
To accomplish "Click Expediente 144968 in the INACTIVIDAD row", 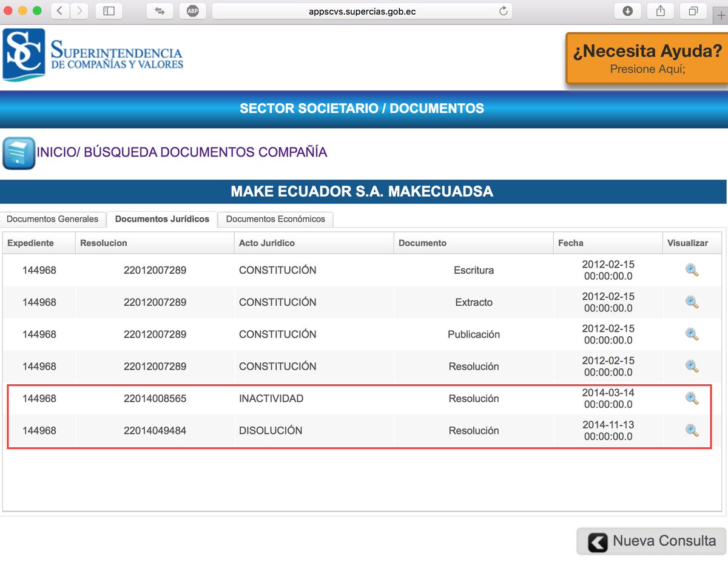I will (x=39, y=399).
